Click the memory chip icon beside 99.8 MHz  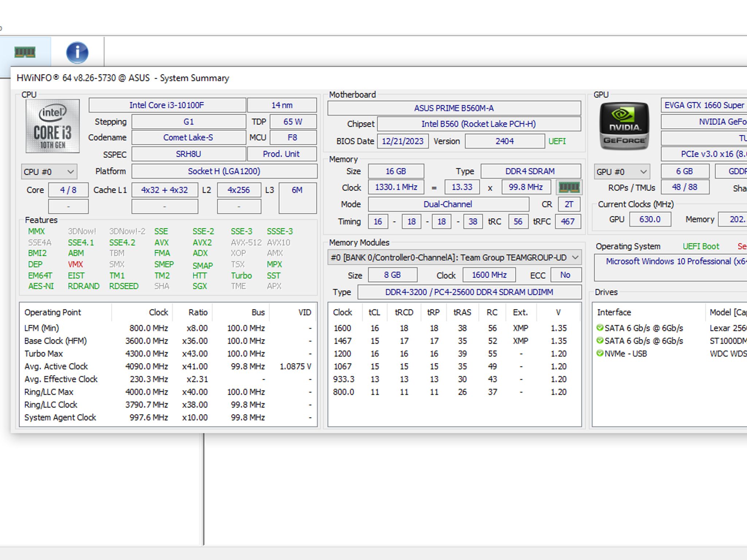pyautogui.click(x=569, y=187)
